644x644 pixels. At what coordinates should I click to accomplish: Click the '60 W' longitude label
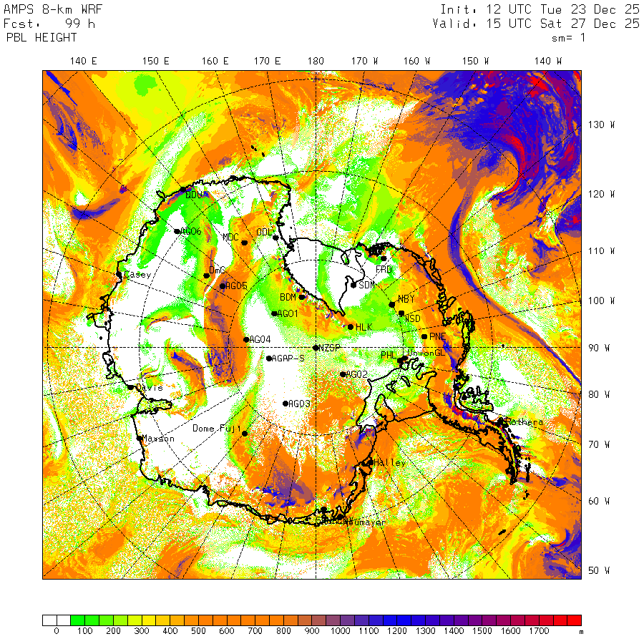click(x=599, y=502)
